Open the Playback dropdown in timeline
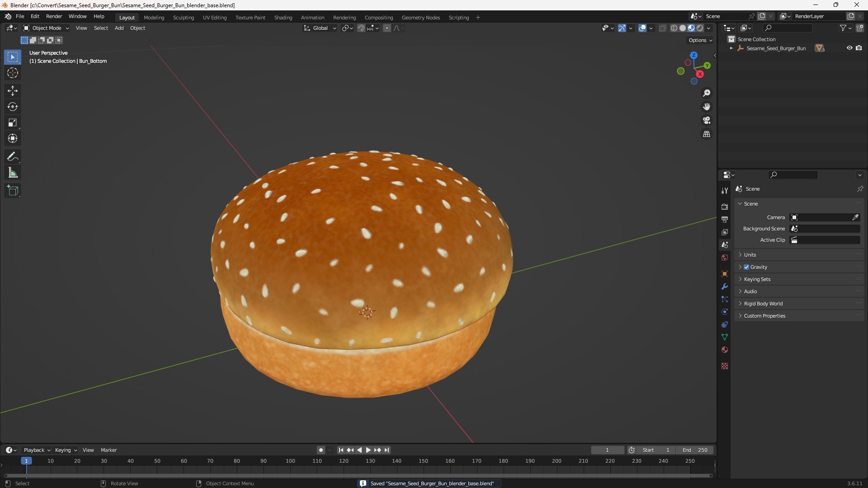This screenshot has width=868, height=488. [x=37, y=450]
